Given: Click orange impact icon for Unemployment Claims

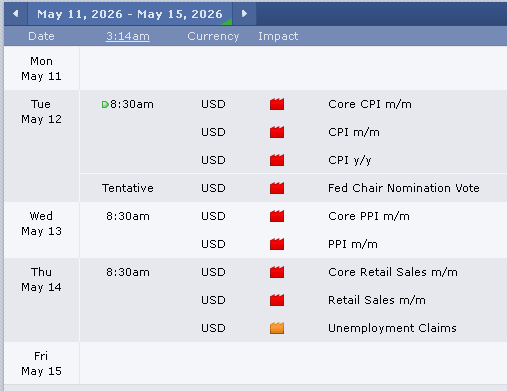Looking at the screenshot, I should [x=277, y=328].
